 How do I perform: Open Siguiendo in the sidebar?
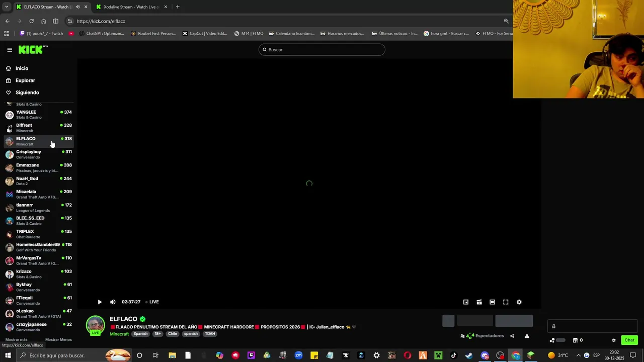tap(27, 93)
